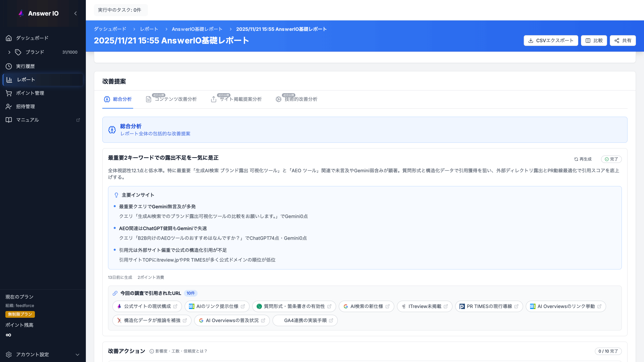This screenshot has height=362, width=644.
Task: Toggle the 完了 completion status badge
Action: (x=611, y=159)
